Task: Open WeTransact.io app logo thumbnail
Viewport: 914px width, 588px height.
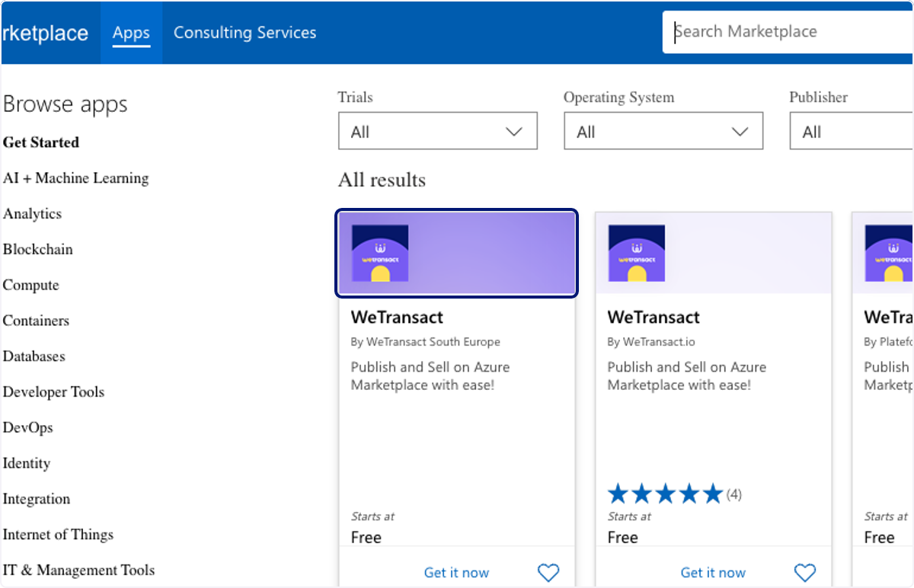Action: [x=637, y=253]
